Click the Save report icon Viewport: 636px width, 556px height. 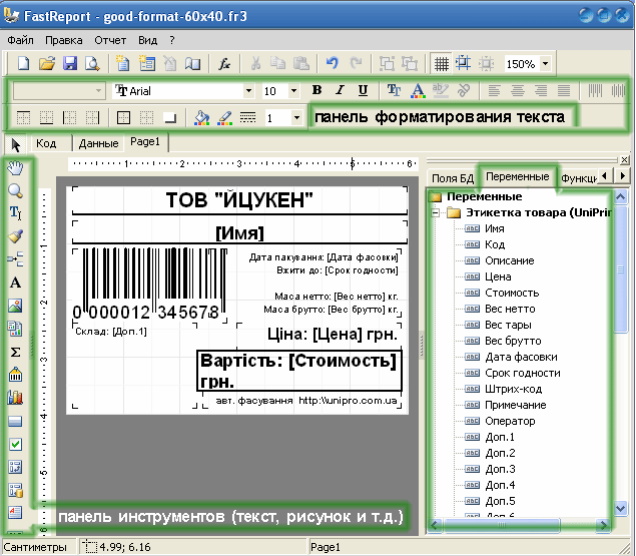(x=70, y=64)
